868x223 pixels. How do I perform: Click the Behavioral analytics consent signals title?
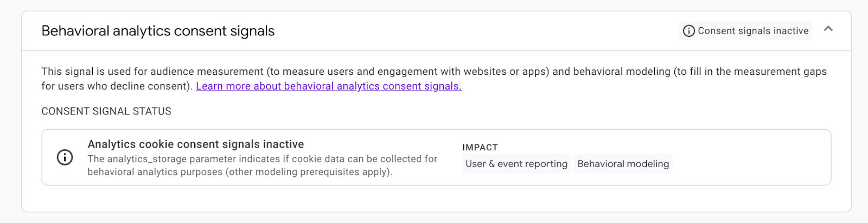coord(158,31)
